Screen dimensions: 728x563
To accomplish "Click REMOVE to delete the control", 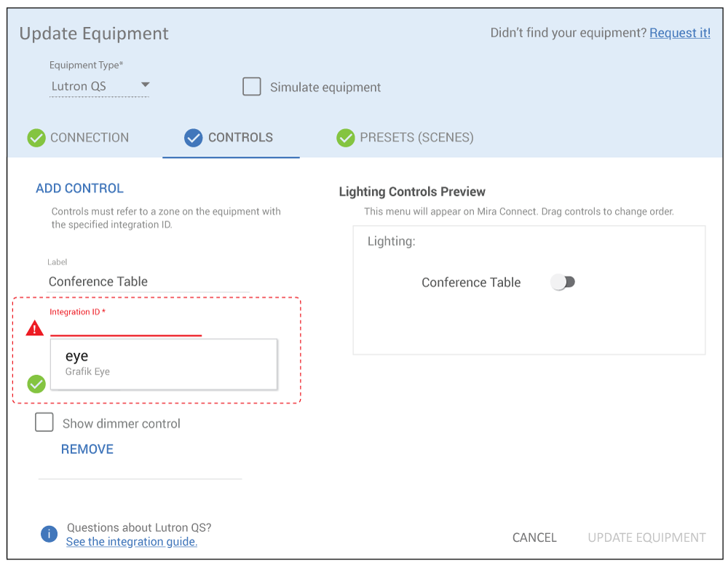I will pyautogui.click(x=87, y=449).
